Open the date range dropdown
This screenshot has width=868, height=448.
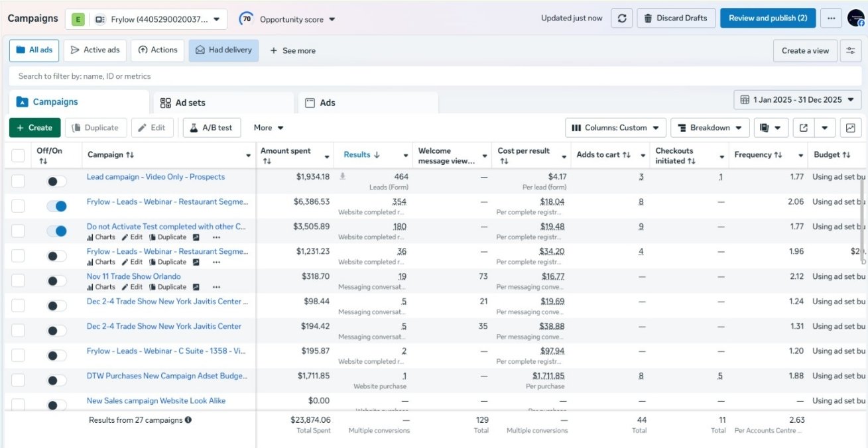tap(797, 100)
